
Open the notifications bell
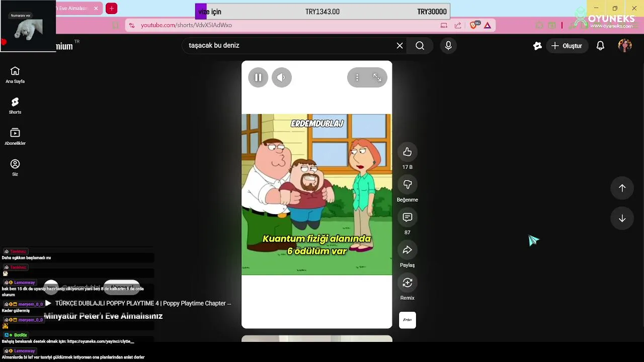600,46
